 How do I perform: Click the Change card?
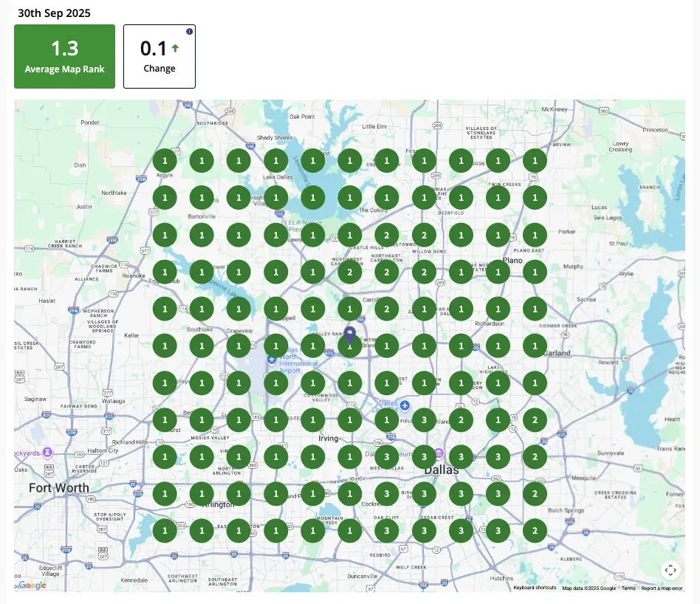coord(159,56)
